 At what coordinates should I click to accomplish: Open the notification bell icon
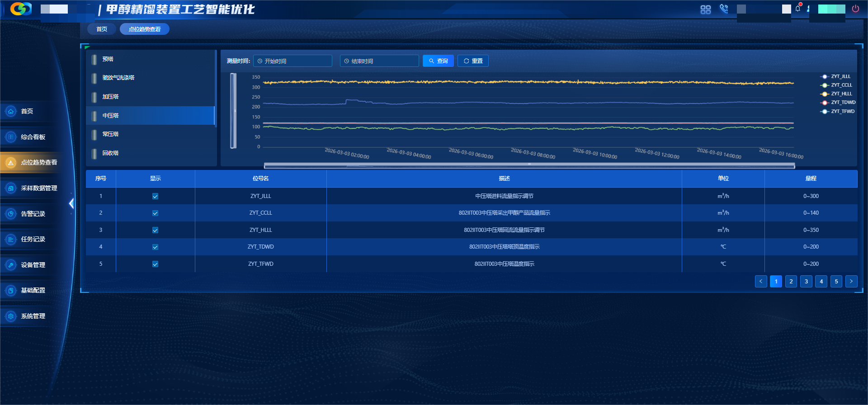798,9
